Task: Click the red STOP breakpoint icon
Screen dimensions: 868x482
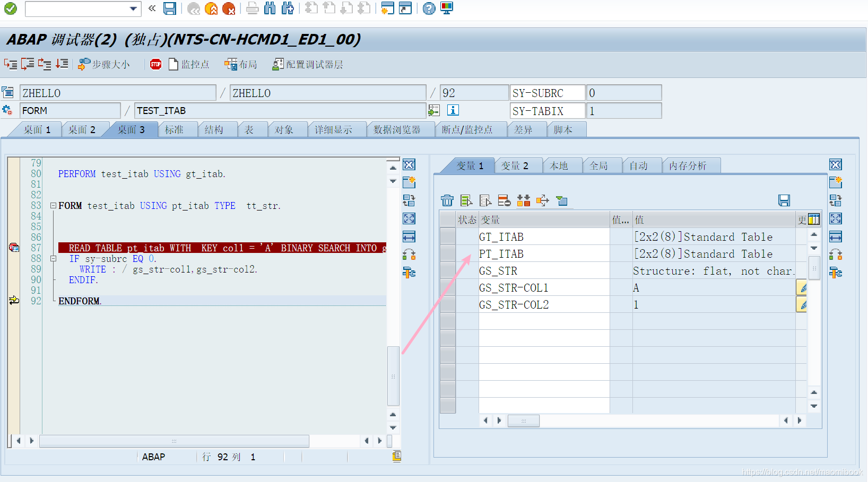Action: point(155,64)
